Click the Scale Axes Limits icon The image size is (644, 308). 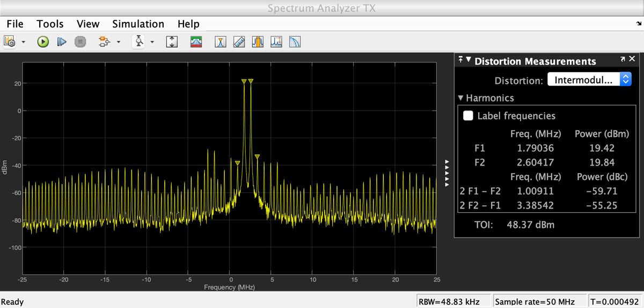(x=172, y=41)
